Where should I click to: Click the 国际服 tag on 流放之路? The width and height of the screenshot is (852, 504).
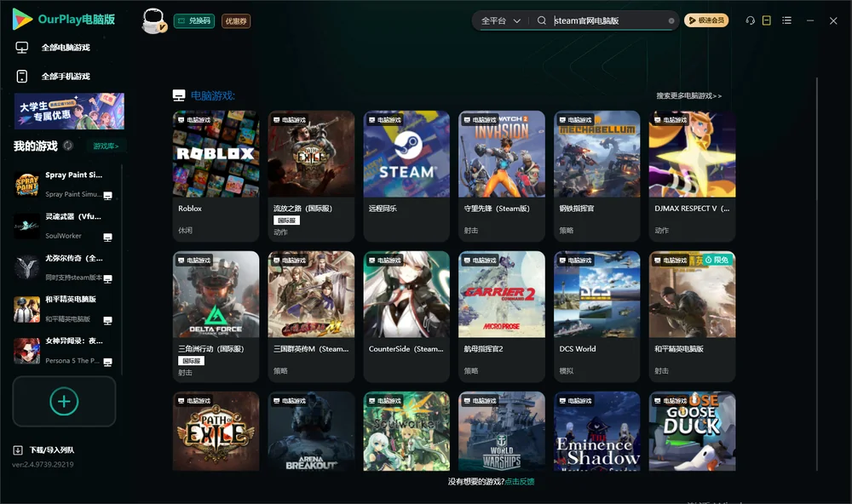pyautogui.click(x=286, y=220)
